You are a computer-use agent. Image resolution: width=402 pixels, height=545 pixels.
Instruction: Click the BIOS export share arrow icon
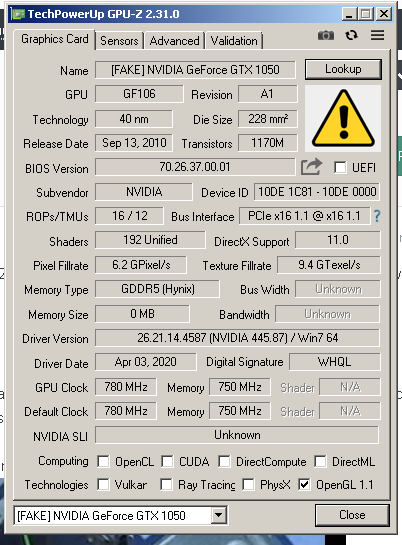311,167
